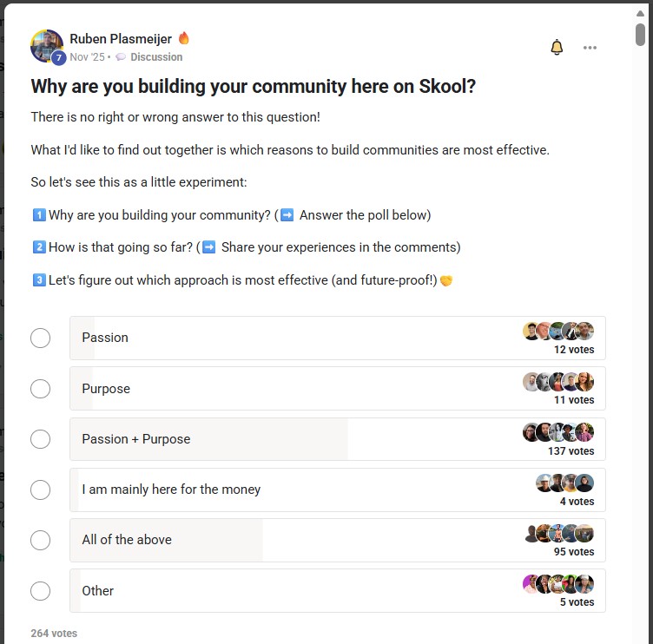
Task: View voter avatars for Passion + Purpose
Action: click(x=558, y=432)
